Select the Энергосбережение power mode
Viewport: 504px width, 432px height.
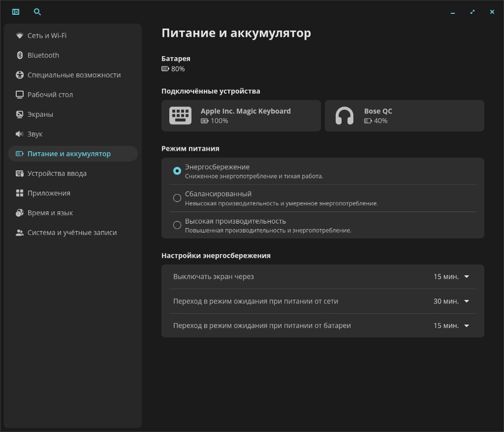tap(177, 171)
